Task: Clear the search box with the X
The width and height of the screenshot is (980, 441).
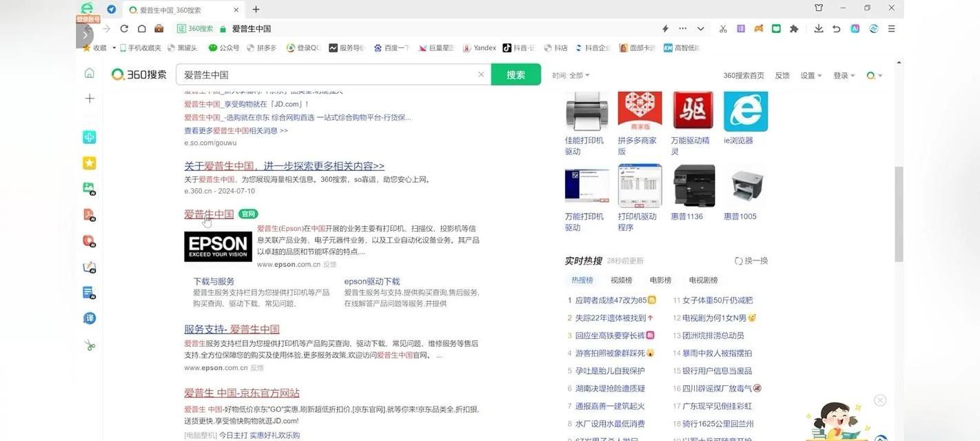Action: pyautogui.click(x=481, y=74)
